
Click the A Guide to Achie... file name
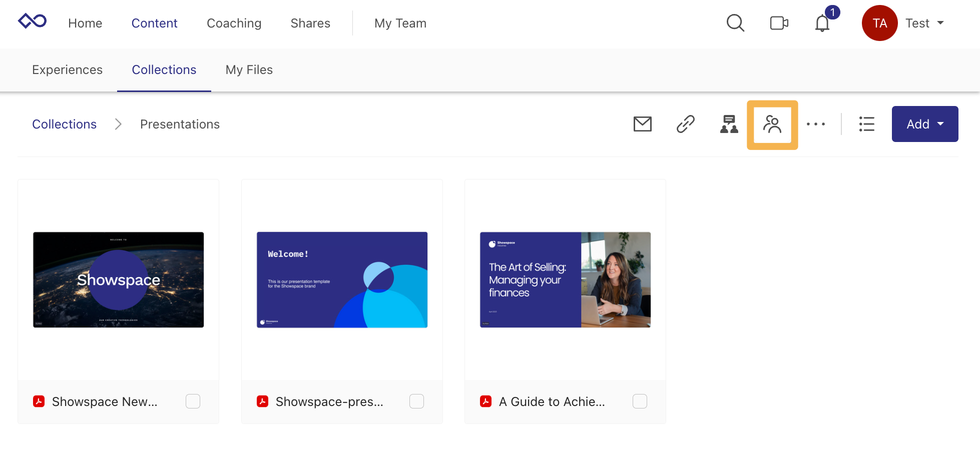pyautogui.click(x=552, y=401)
